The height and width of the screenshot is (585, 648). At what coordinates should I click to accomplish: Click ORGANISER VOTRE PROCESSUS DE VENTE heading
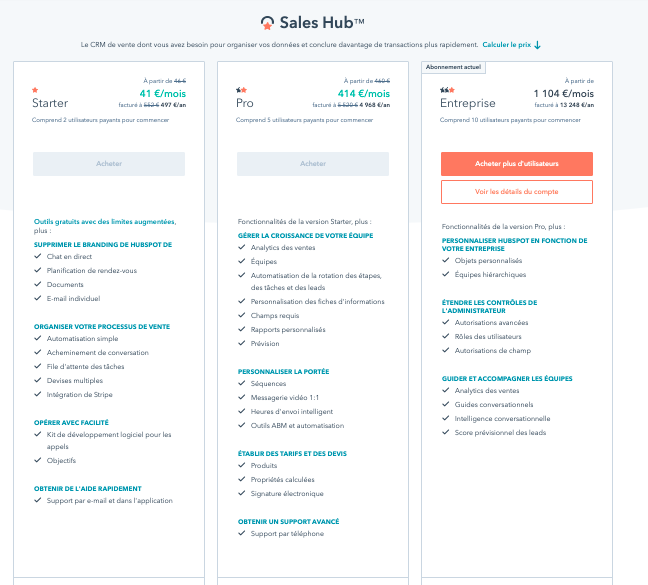pyautogui.click(x=102, y=327)
